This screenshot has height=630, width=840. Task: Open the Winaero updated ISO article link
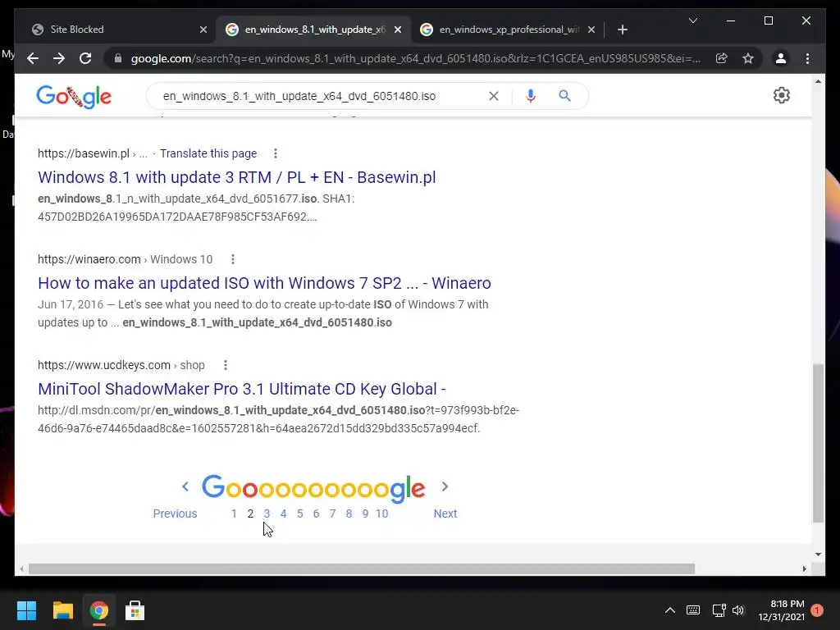(x=264, y=283)
